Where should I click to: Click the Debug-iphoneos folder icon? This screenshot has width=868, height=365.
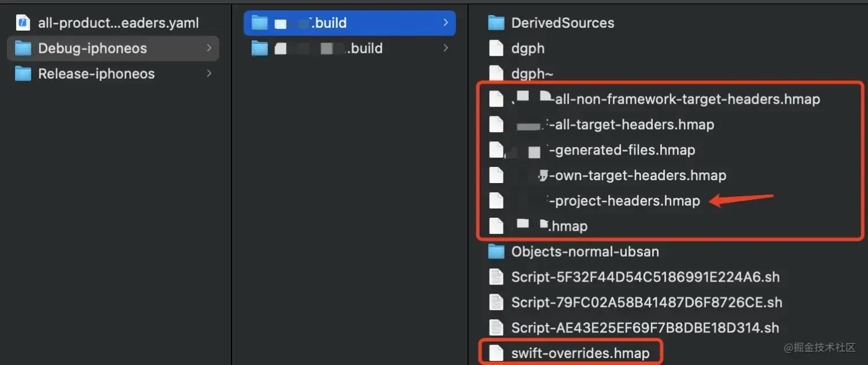coord(23,48)
